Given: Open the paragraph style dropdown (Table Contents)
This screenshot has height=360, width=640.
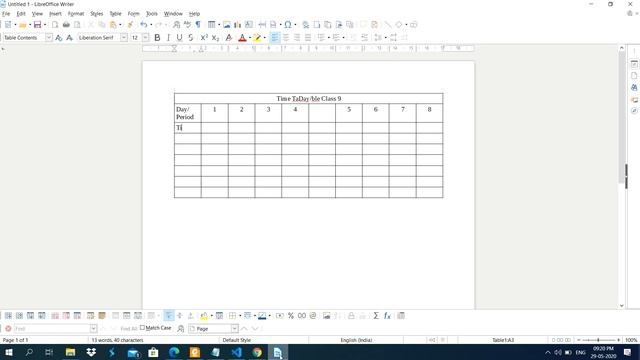Looking at the screenshot, I should click(x=49, y=38).
